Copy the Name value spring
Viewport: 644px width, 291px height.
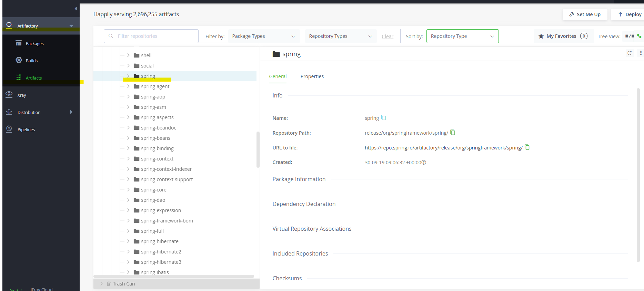point(383,118)
